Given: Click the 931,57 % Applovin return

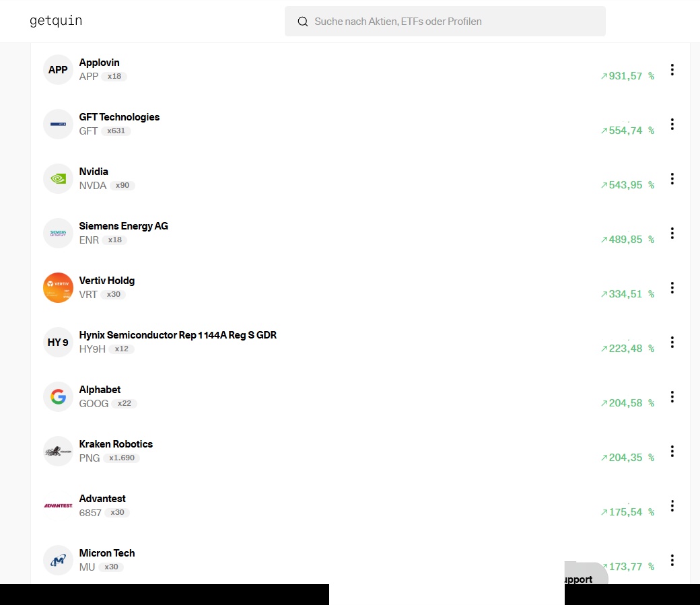Looking at the screenshot, I should tap(627, 77).
